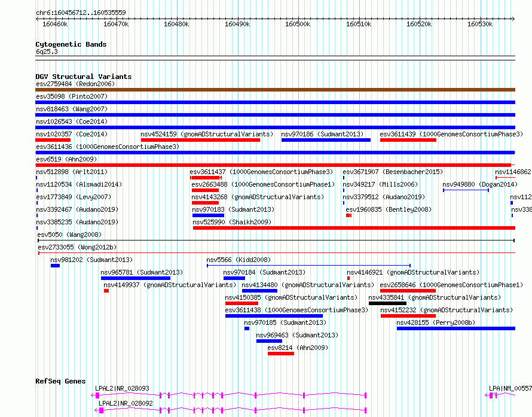Click the esv8214 (Ahn2009) label
Screen dimensions: 532x417
[x=298, y=348]
